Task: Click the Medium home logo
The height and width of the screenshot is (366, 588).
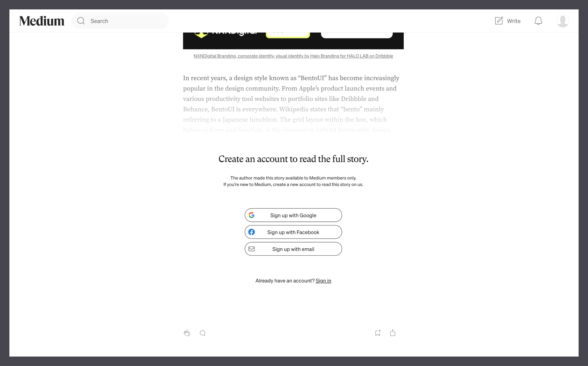Action: tap(41, 21)
